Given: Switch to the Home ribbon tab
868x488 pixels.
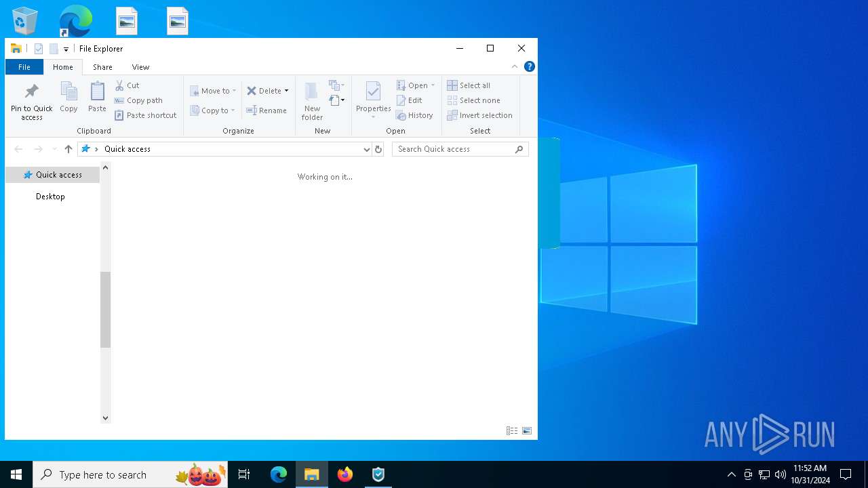Looking at the screenshot, I should click(x=63, y=67).
